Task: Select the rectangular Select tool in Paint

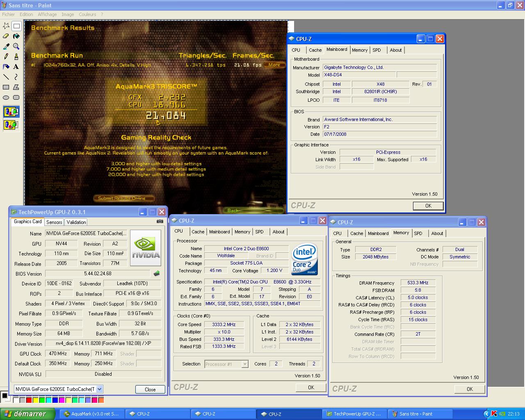Action: 16,26
